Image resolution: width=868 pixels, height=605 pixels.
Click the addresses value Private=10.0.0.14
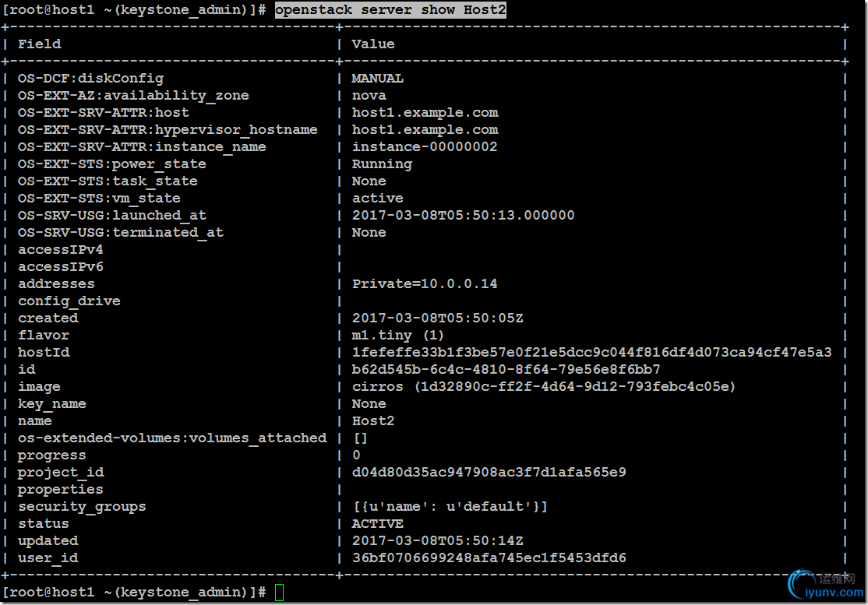click(425, 283)
